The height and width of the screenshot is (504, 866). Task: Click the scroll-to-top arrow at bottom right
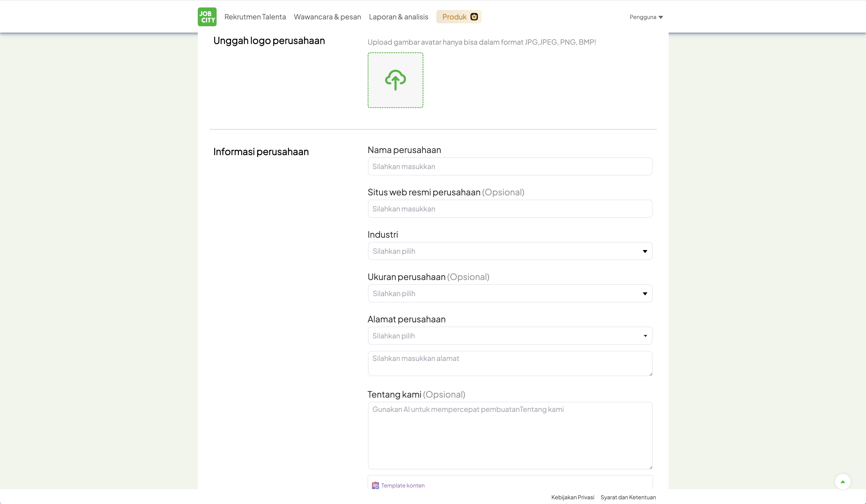click(843, 481)
